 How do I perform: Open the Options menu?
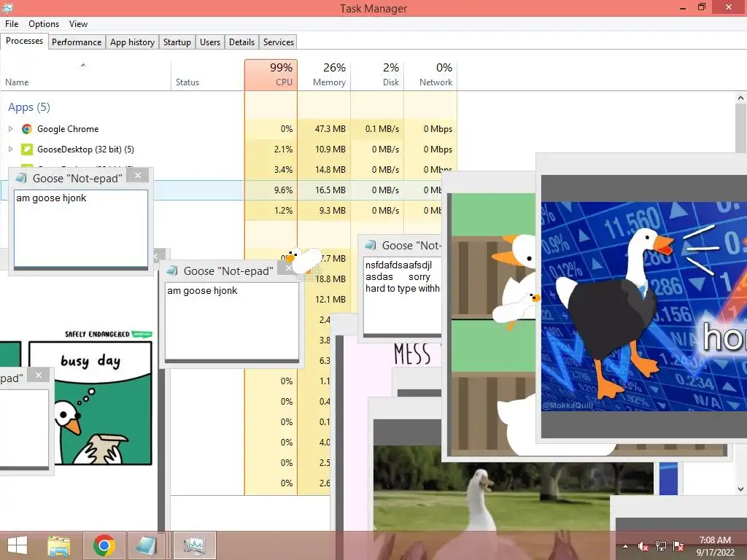43,24
